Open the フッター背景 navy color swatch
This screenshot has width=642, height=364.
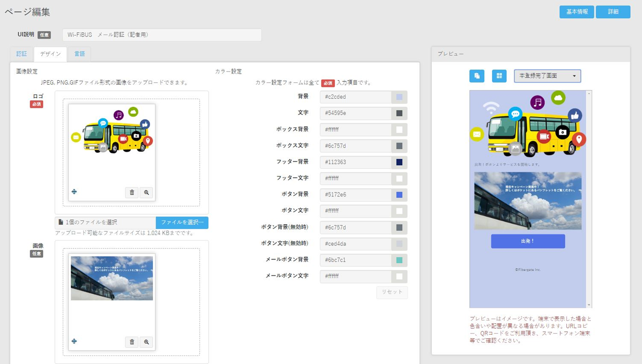click(399, 162)
